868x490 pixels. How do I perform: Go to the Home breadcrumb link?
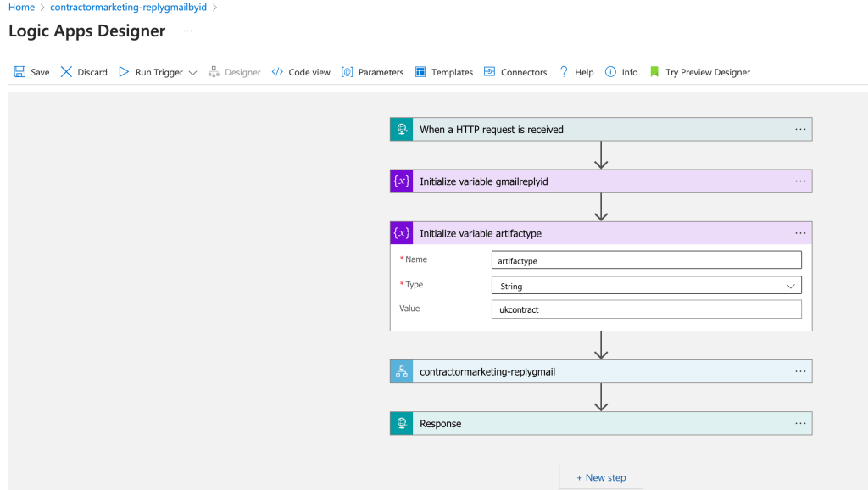pyautogui.click(x=21, y=7)
